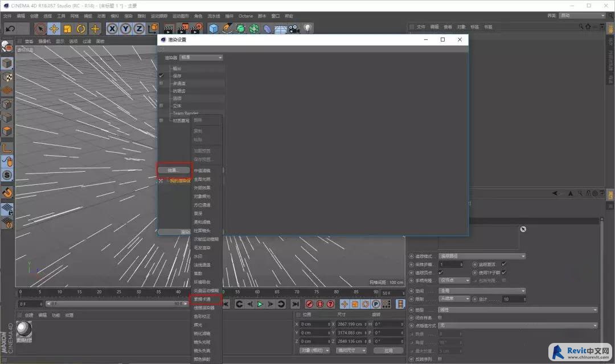Select the Scale tool
This screenshot has height=364, width=615.
pos(67,28)
